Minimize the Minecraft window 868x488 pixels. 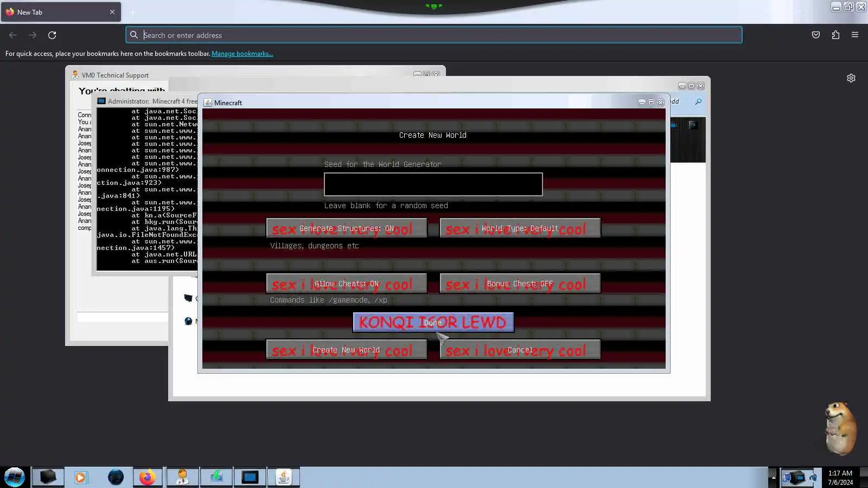(x=642, y=102)
